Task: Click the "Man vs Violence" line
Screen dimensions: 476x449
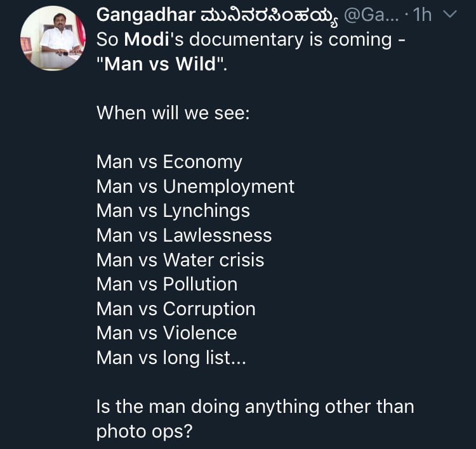Action: click(166, 333)
